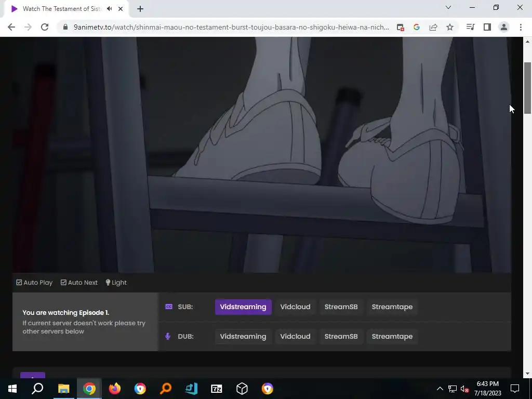The image size is (532, 399).
Task: Select DUB StreamSB server
Action: 341,336
